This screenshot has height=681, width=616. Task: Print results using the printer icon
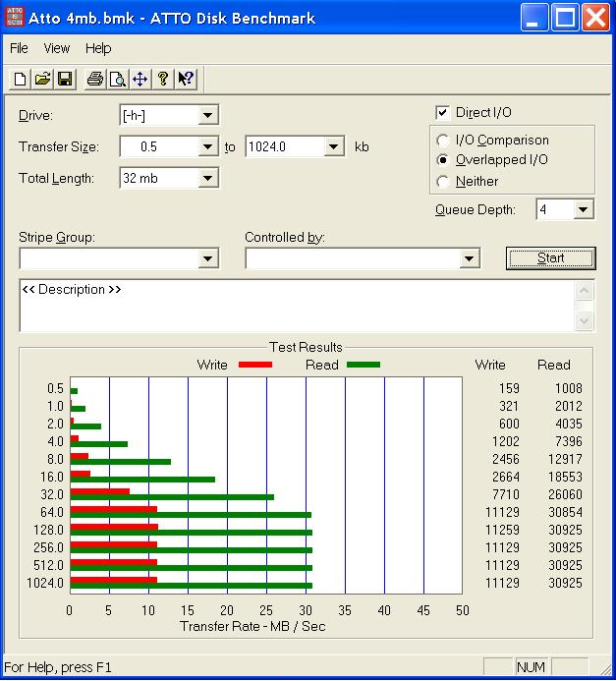point(95,79)
